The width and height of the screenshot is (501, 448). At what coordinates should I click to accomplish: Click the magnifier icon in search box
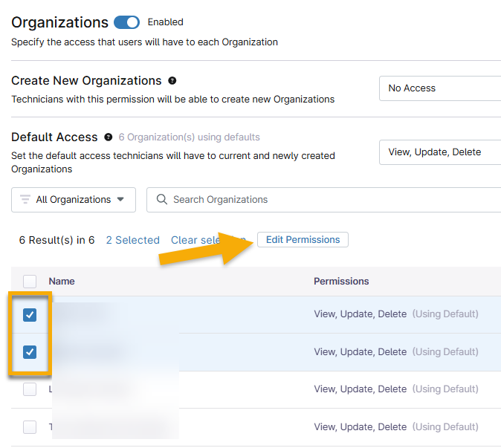(162, 200)
